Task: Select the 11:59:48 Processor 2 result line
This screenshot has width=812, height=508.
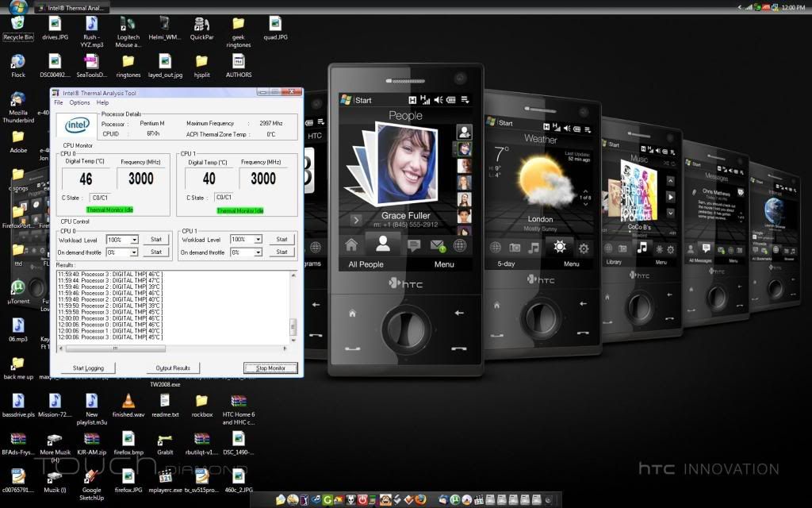Action: [110, 299]
